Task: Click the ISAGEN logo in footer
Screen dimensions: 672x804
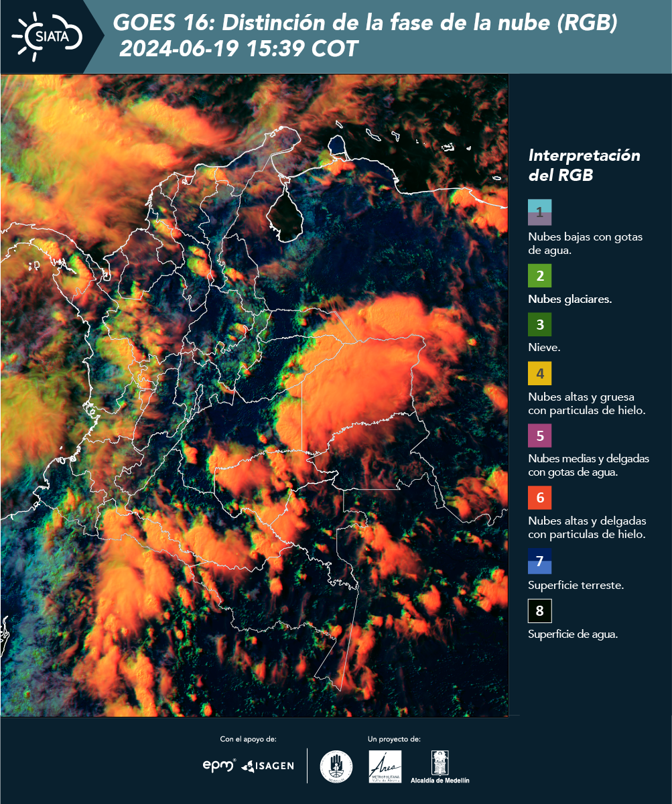Action: [267, 766]
